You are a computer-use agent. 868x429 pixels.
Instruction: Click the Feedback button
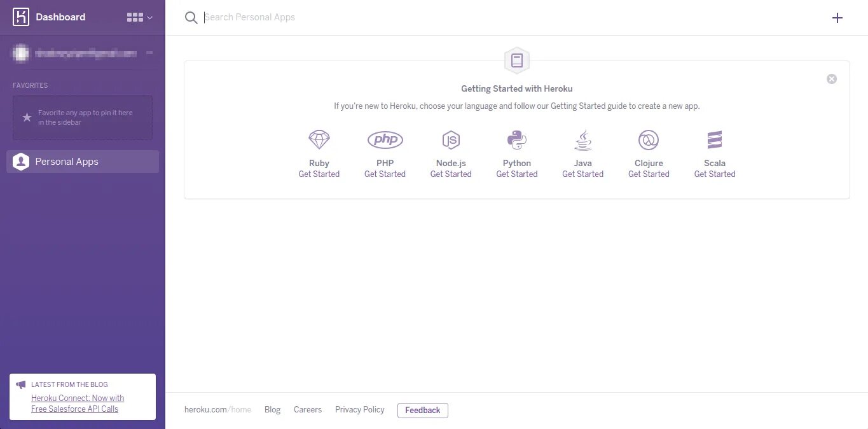click(423, 411)
